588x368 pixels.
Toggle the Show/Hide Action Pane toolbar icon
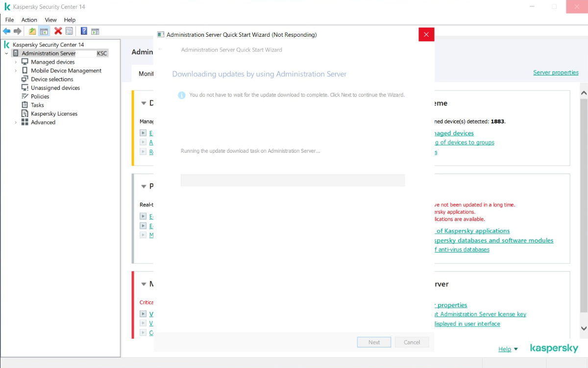(95, 31)
